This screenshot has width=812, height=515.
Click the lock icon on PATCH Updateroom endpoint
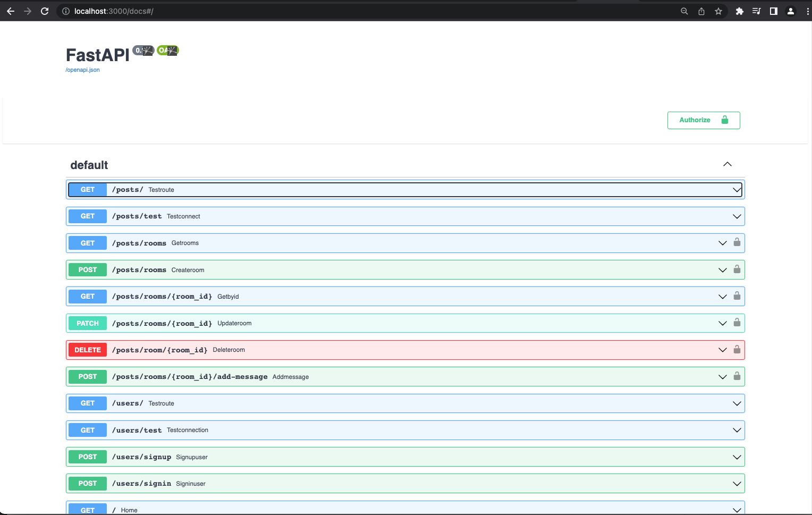tap(737, 323)
